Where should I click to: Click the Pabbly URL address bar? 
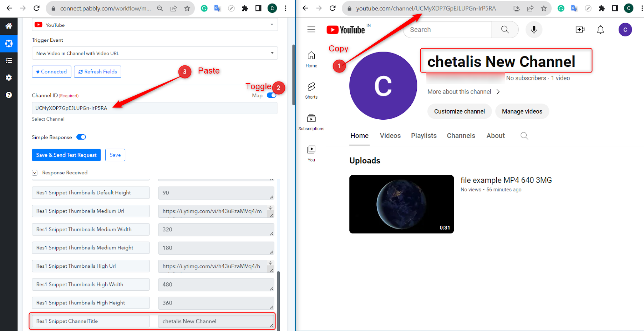point(105,8)
